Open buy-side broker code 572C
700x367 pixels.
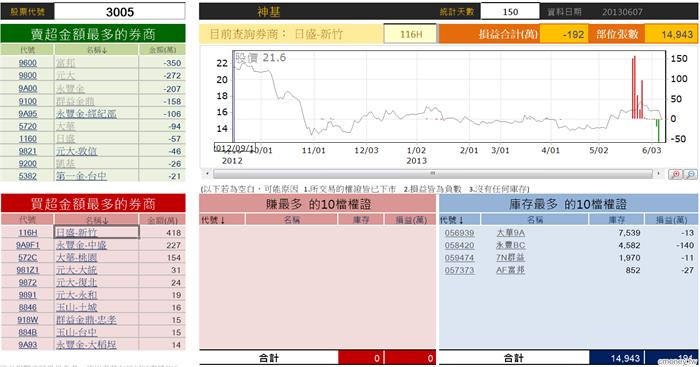pyautogui.click(x=28, y=257)
